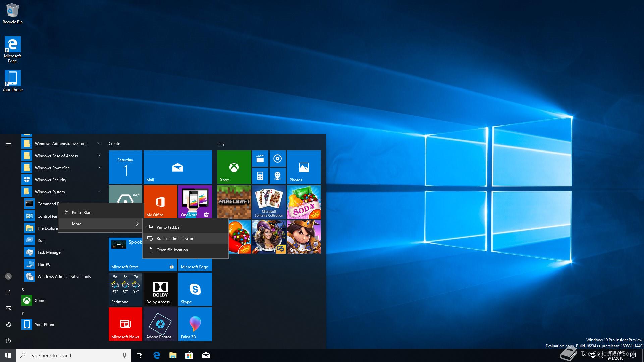Click the Start button on taskbar
Image resolution: width=644 pixels, height=362 pixels.
pos(8,355)
